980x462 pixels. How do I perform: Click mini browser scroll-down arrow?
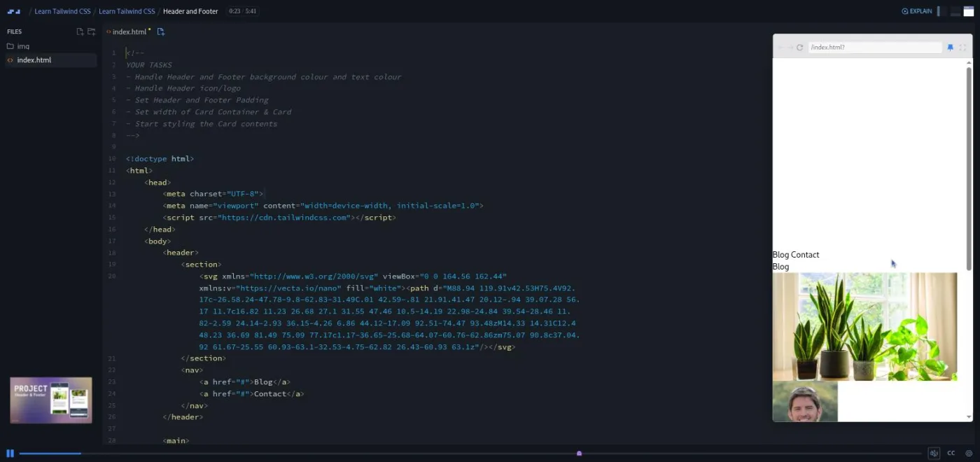pyautogui.click(x=969, y=417)
